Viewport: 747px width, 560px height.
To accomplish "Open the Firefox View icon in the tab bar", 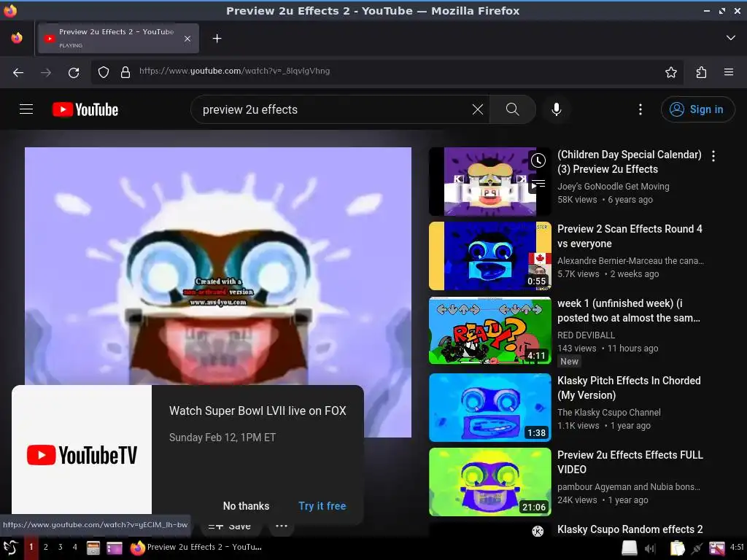I will [17, 38].
